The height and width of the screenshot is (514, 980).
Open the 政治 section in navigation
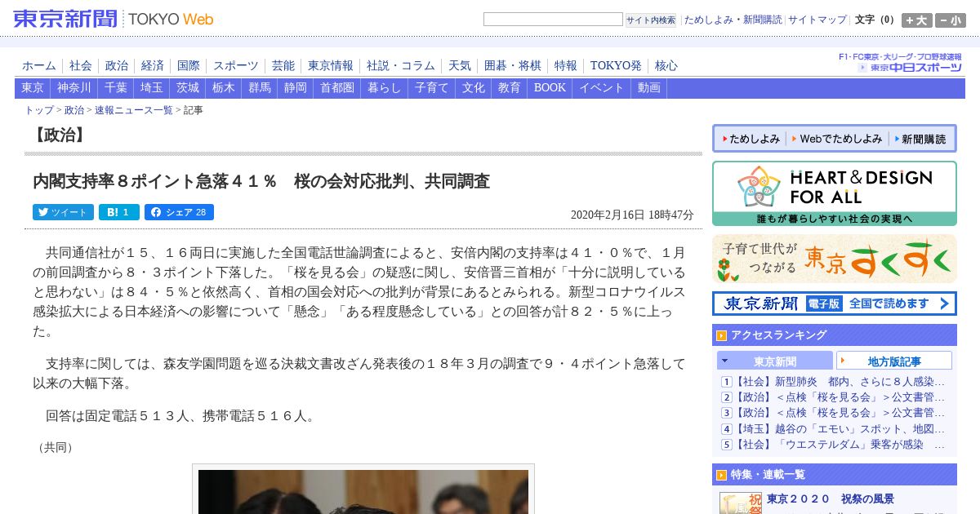tap(117, 65)
